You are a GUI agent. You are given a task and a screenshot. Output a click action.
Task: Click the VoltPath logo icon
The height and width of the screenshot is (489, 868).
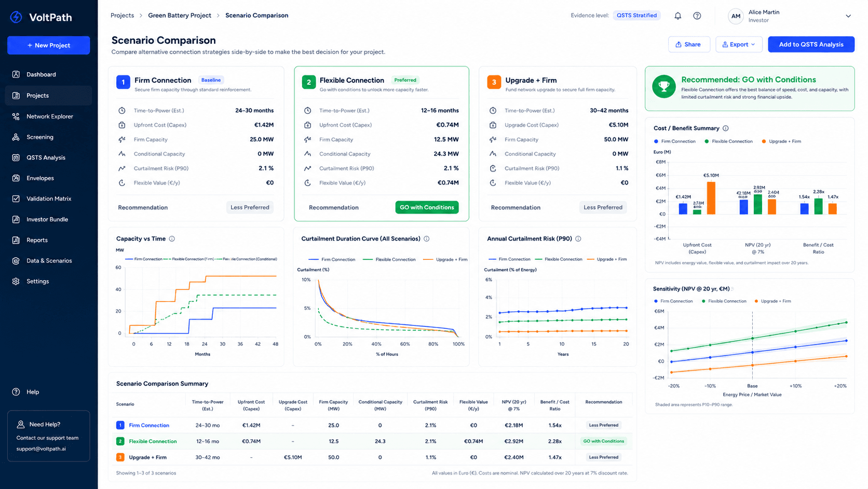coord(16,17)
